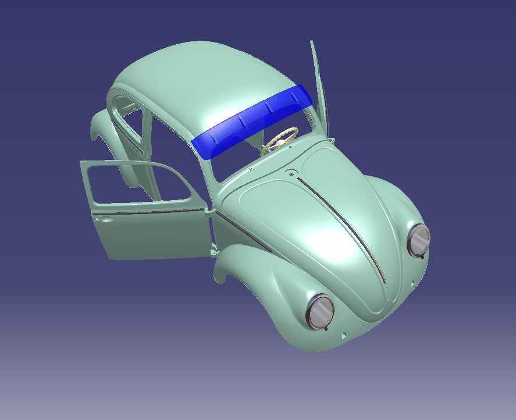Select the open side door panel
The height and width of the screenshot is (420, 516).
(145, 209)
